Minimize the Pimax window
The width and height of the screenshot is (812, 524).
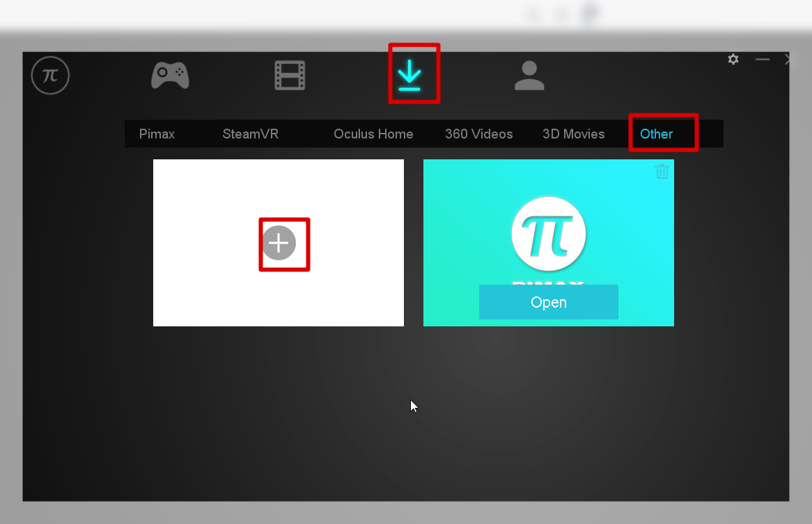[x=763, y=59]
